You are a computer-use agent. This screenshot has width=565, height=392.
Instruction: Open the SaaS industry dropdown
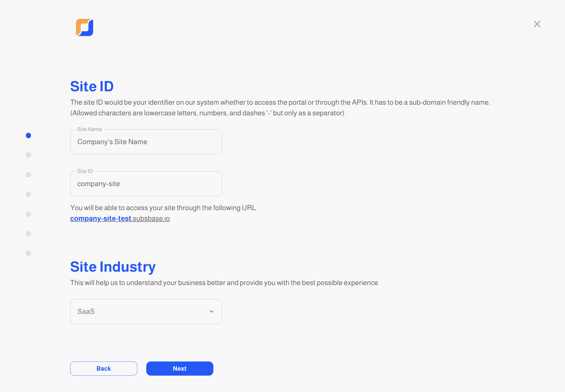146,311
